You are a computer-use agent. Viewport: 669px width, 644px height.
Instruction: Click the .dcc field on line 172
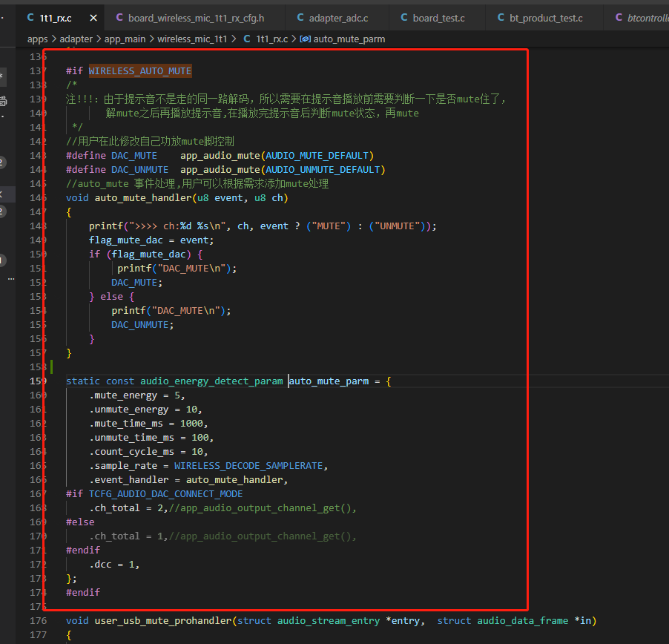pos(100,564)
